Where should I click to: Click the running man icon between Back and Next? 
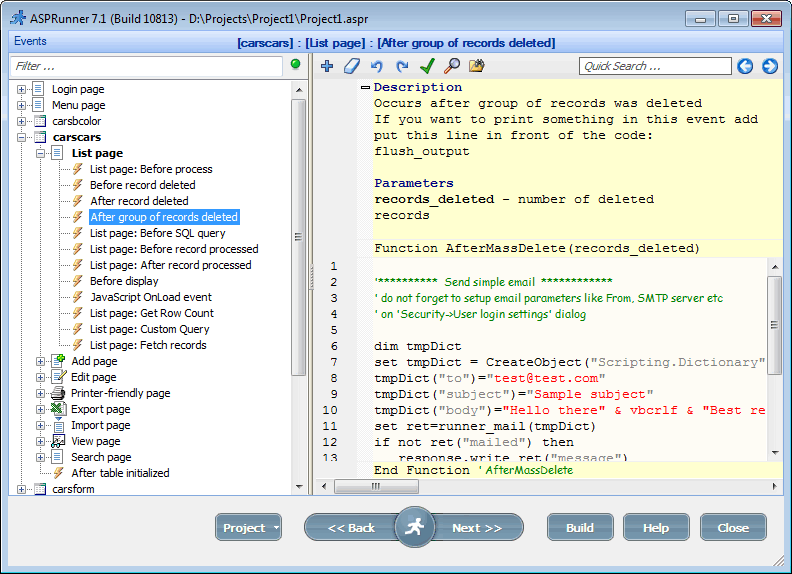[x=414, y=527]
